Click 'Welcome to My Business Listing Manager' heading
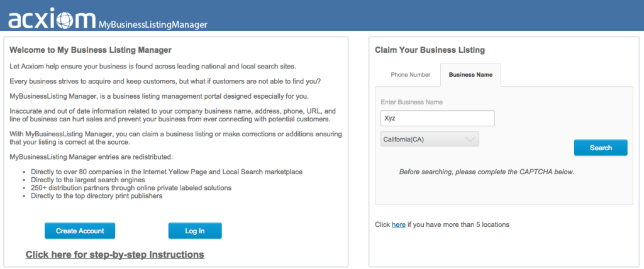 pyautogui.click(x=91, y=50)
